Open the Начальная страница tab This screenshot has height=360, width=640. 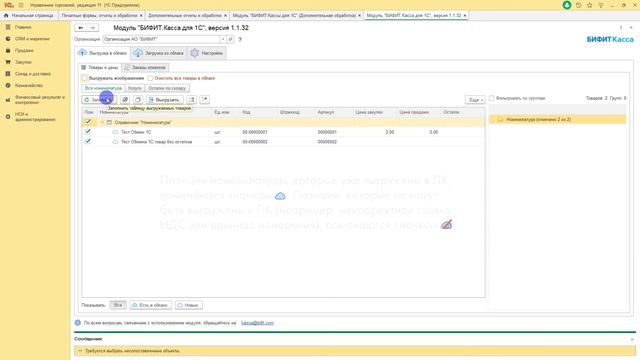pyautogui.click(x=29, y=16)
